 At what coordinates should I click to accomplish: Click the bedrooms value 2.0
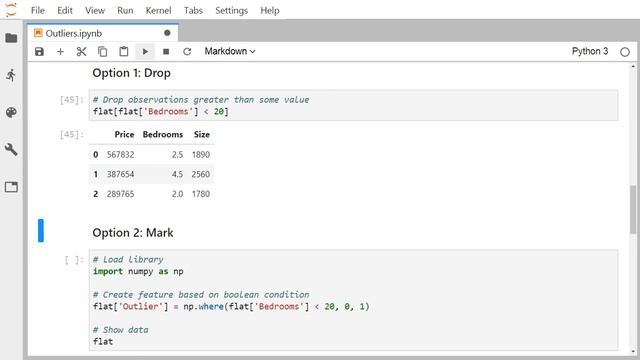click(x=177, y=194)
